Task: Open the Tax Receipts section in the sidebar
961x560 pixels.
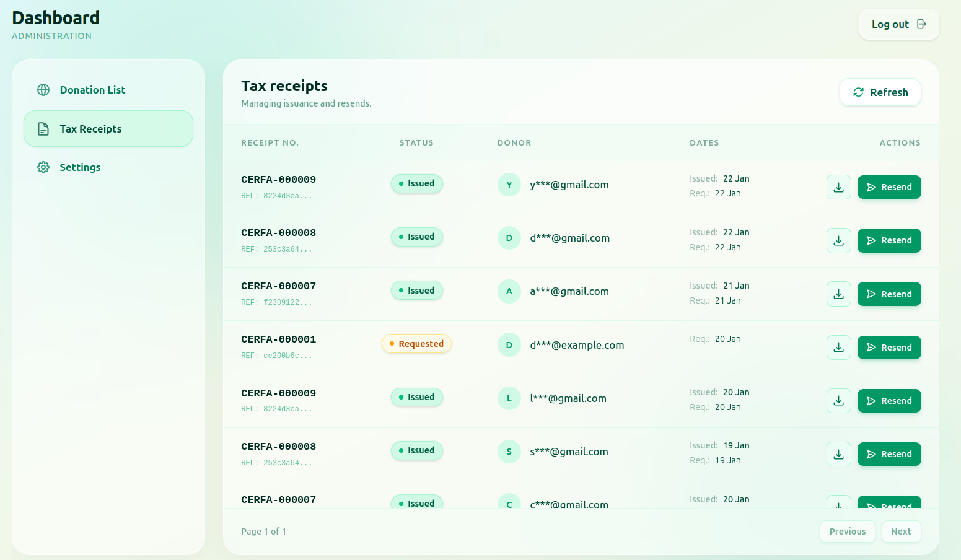Action: coord(108,129)
